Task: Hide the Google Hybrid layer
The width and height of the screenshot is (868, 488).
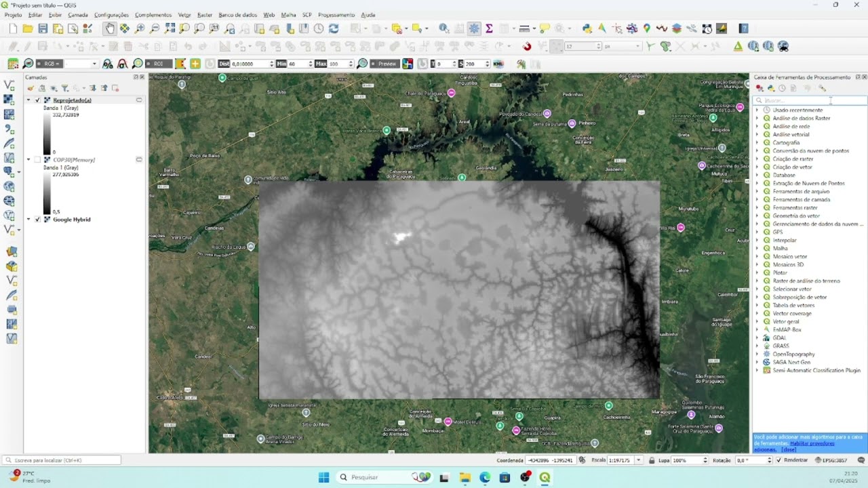Action: tap(38, 220)
